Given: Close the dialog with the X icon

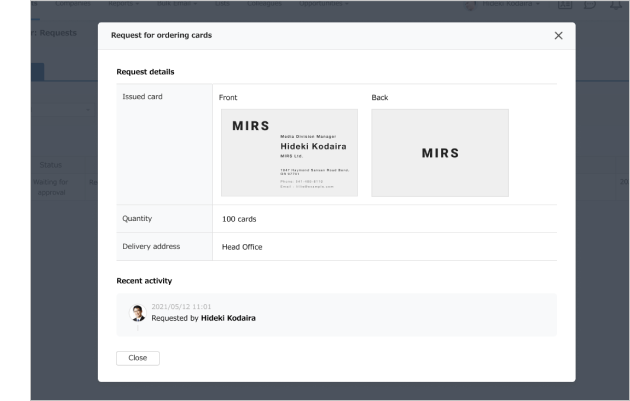Looking at the screenshot, I should [x=558, y=36].
